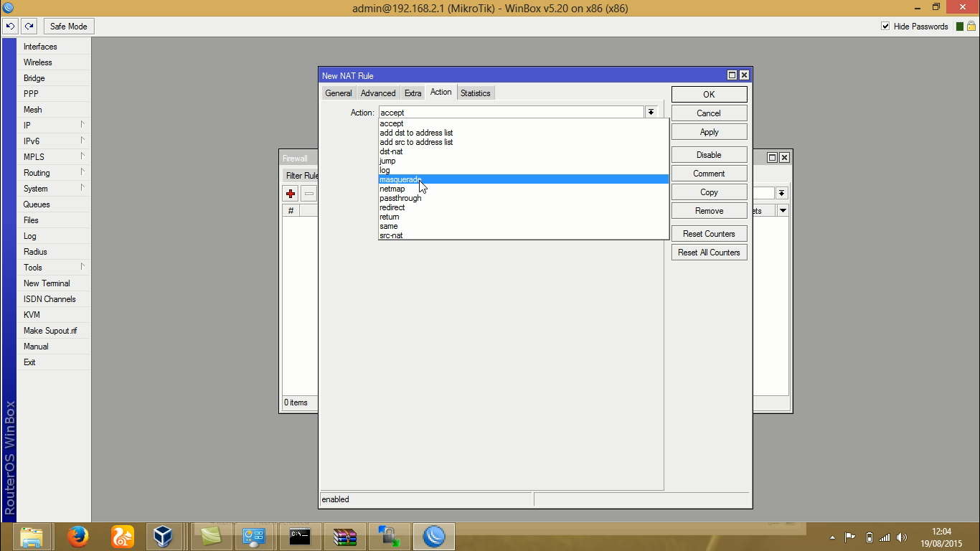The image size is (980, 551).
Task: Open the Filter Rules tab in Firewall window
Action: coord(302,176)
